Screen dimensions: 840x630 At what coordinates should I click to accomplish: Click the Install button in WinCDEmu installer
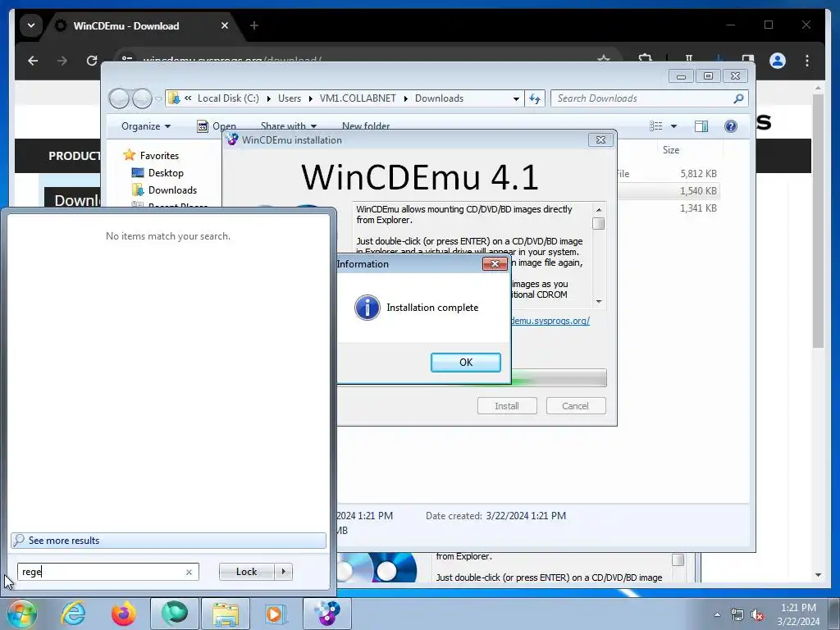click(x=507, y=405)
